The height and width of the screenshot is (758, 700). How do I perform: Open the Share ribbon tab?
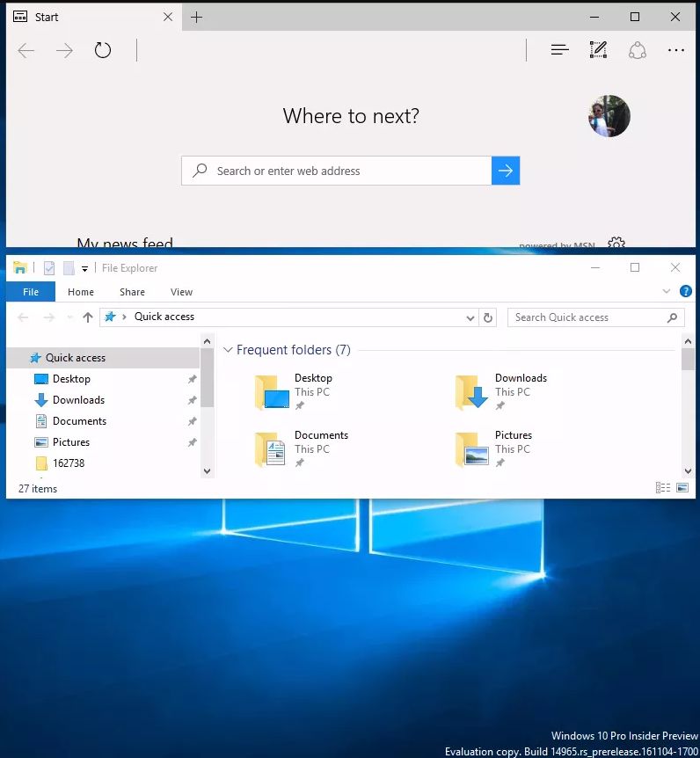click(132, 292)
